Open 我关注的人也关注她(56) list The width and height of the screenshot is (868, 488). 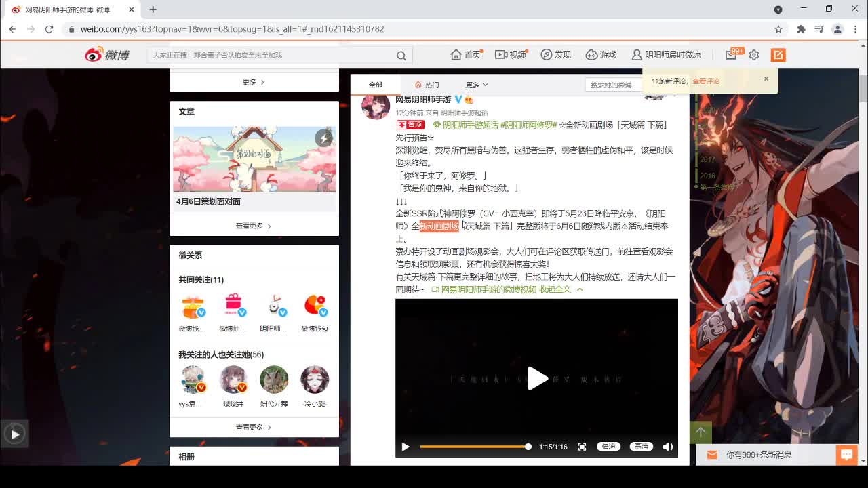[221, 355]
